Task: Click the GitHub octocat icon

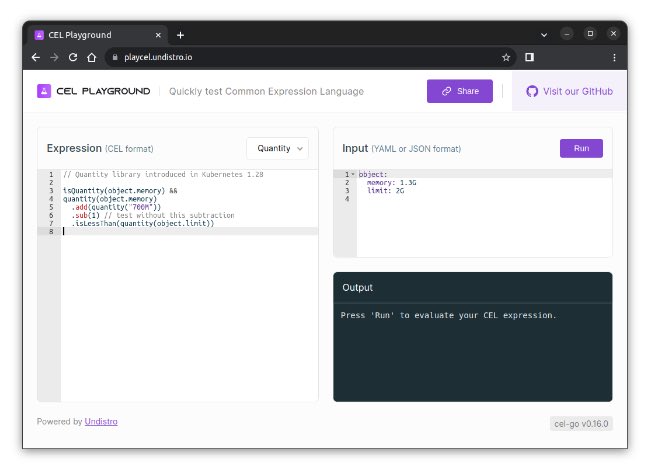Action: pyautogui.click(x=532, y=91)
